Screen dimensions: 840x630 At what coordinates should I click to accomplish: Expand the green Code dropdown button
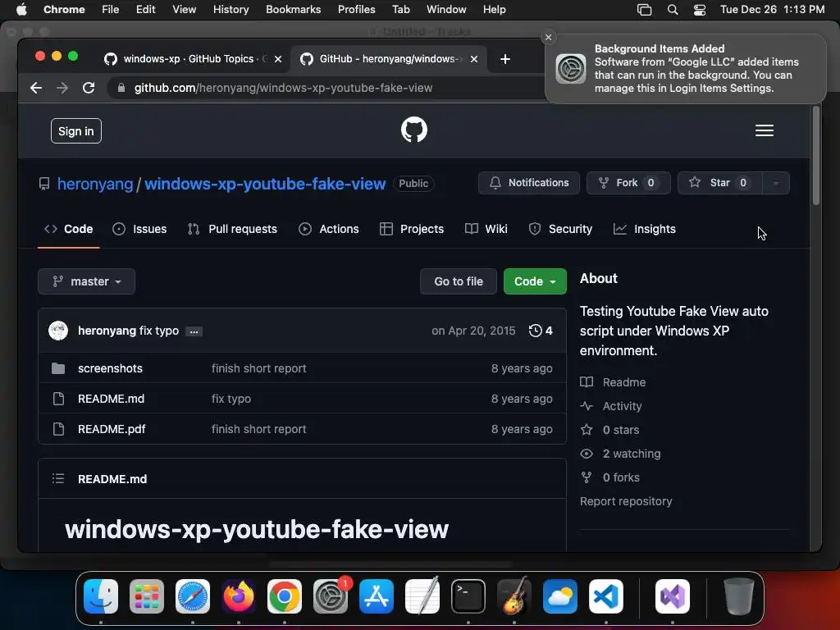(x=535, y=281)
